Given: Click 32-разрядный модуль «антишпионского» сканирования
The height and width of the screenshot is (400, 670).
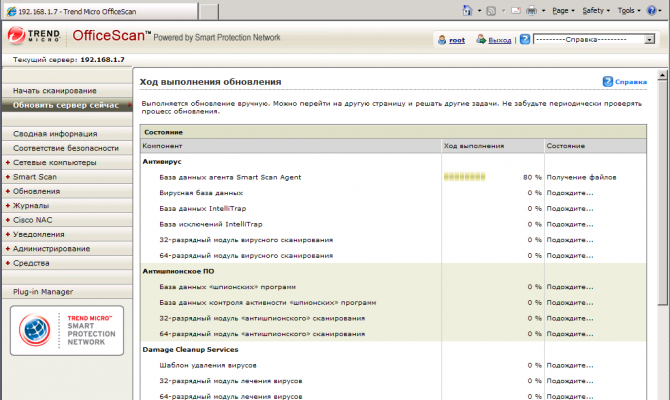Looking at the screenshot, I should 262,318.
